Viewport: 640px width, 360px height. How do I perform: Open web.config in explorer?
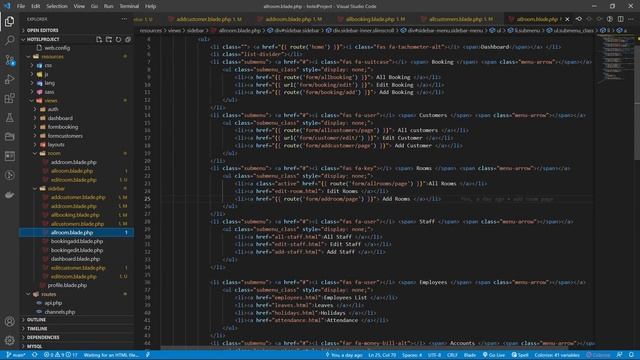77,48
